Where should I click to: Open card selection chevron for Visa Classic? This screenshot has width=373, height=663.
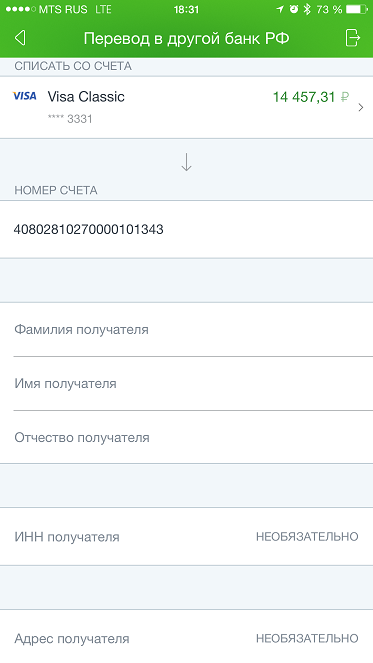(x=361, y=107)
